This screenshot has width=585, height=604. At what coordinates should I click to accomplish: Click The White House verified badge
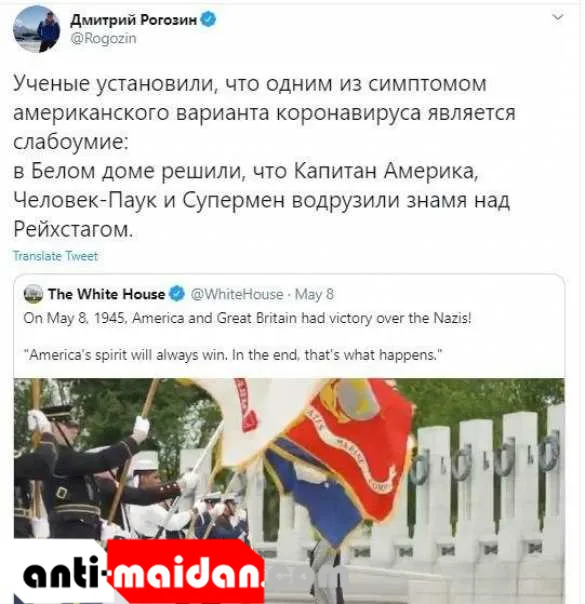coord(177,294)
